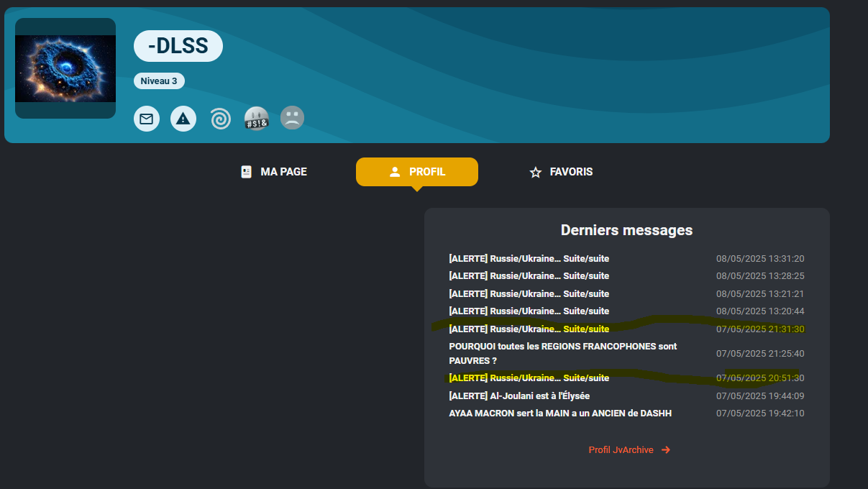Click the envelope private message icon

[x=147, y=119]
